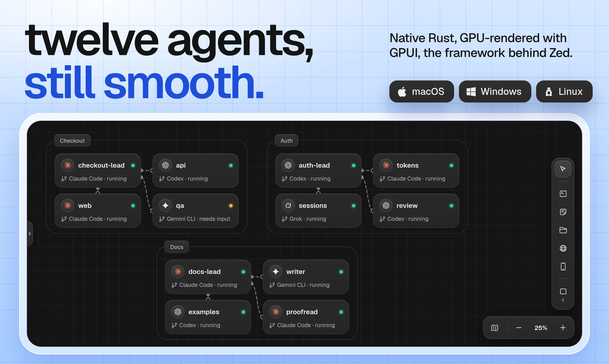
Task: Click the Claude icon on the proofread card
Action: pos(275,312)
